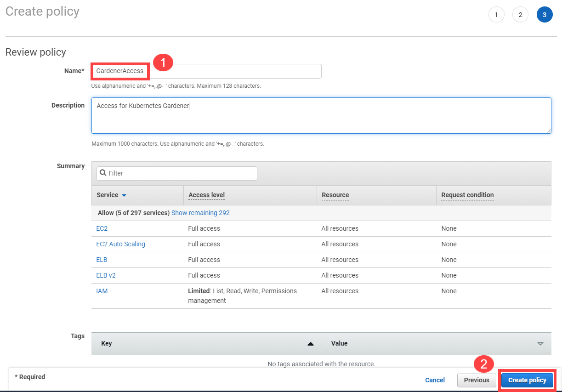Click the Access level column header
The image size is (562, 392).
pos(206,195)
